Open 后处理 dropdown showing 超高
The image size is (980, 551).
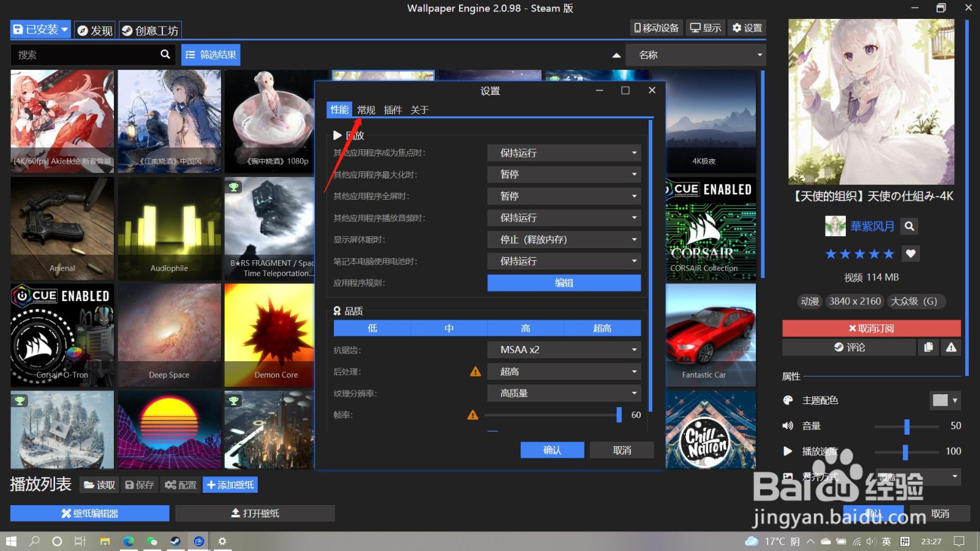[564, 372]
